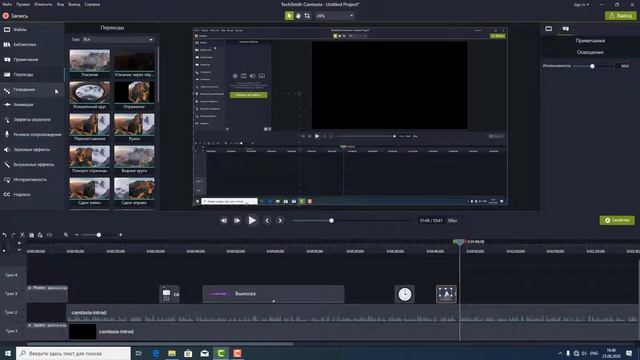Switch to annotation properties tab icon
The width and height of the screenshot is (640, 360).
(566, 29)
